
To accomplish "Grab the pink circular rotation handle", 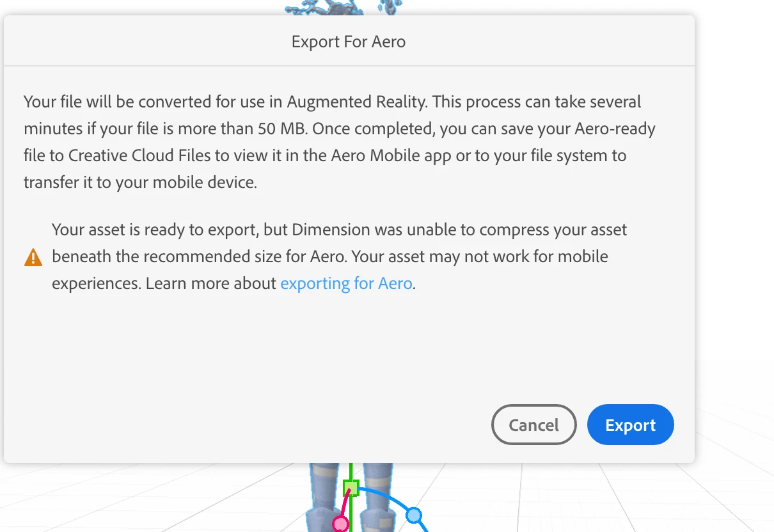I will 341,524.
